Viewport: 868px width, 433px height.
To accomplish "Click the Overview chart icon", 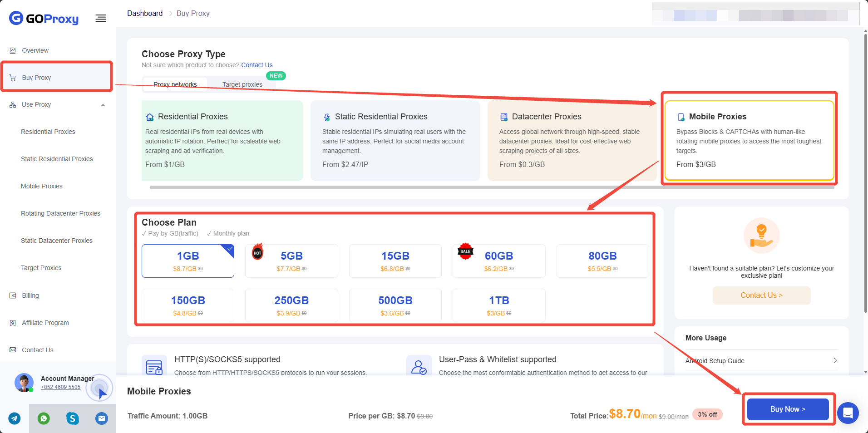I will (x=13, y=50).
